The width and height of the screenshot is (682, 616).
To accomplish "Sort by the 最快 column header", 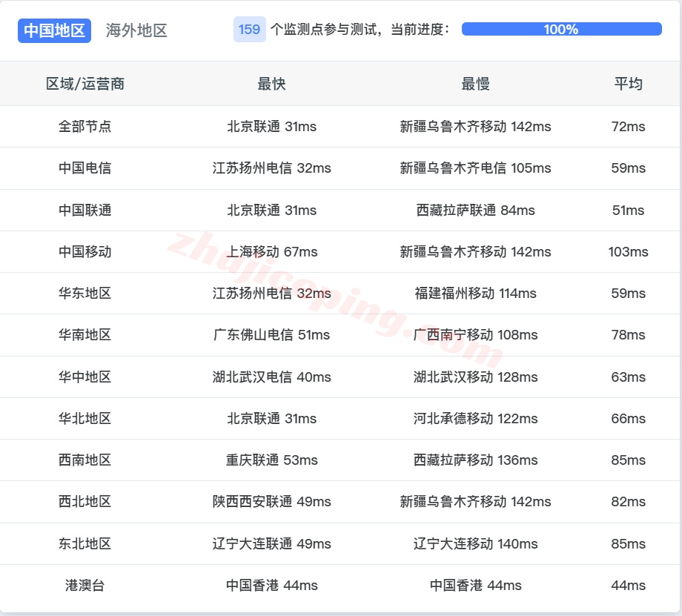I will coord(271,84).
